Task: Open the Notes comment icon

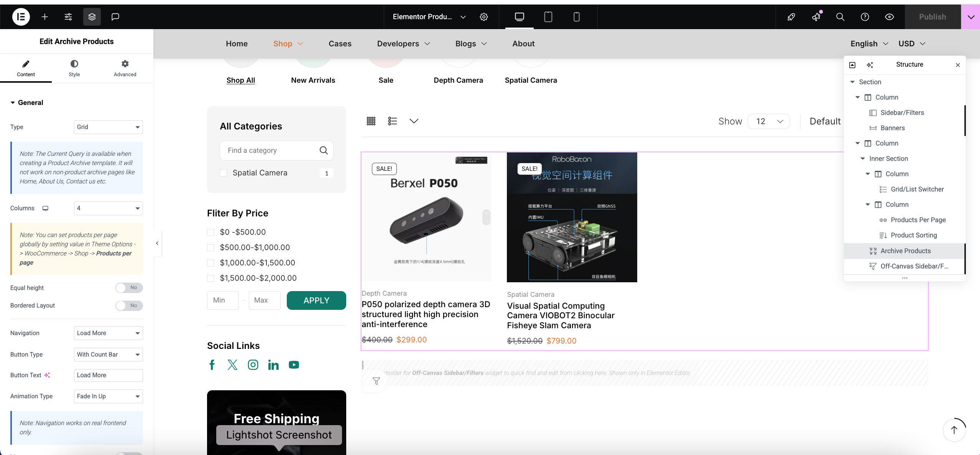Action: 115,17
